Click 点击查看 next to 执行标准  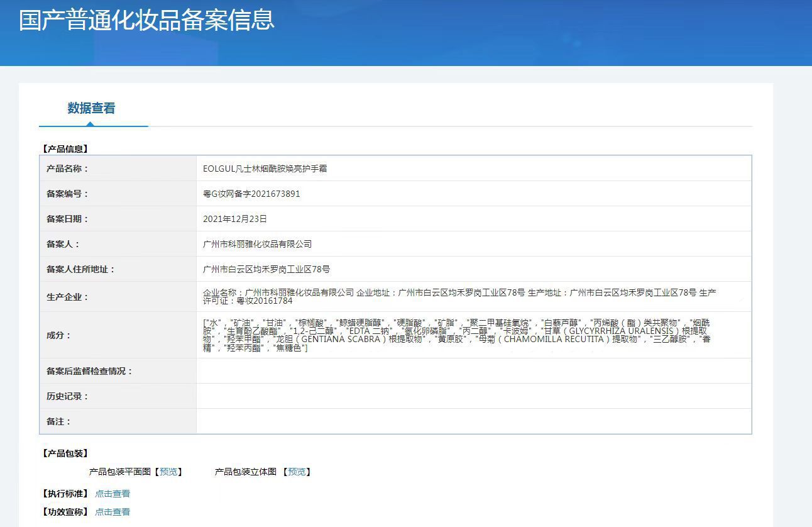click(x=112, y=494)
